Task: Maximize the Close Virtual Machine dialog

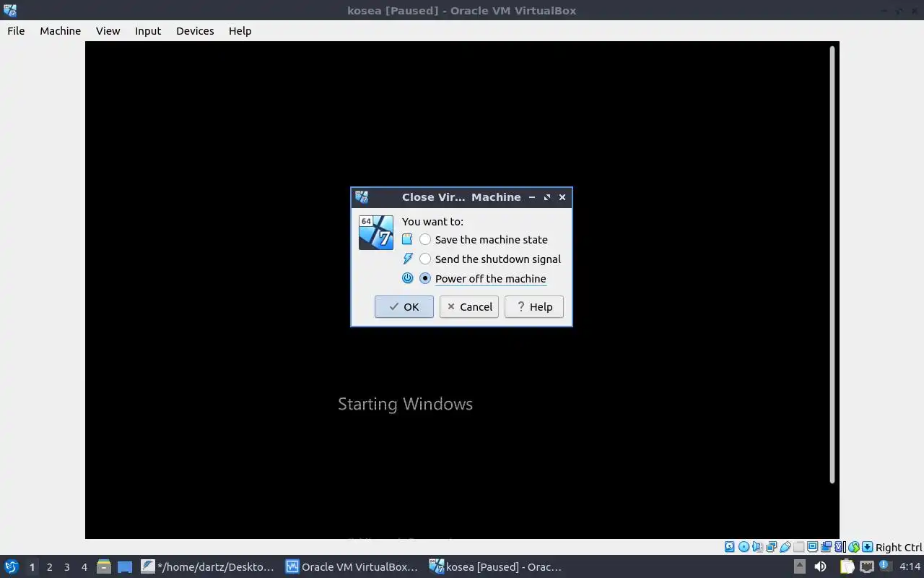Action: point(547,197)
